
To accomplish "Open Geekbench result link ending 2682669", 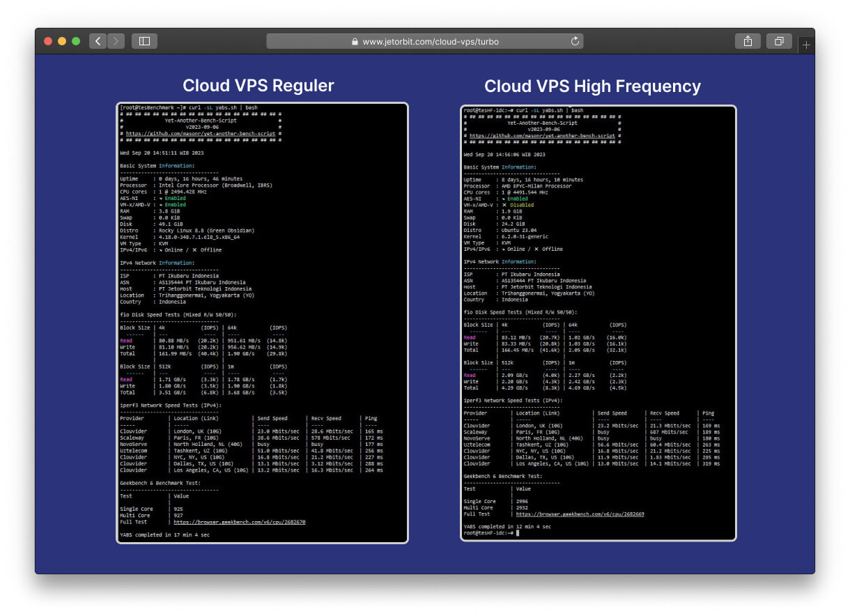I will click(x=585, y=514).
